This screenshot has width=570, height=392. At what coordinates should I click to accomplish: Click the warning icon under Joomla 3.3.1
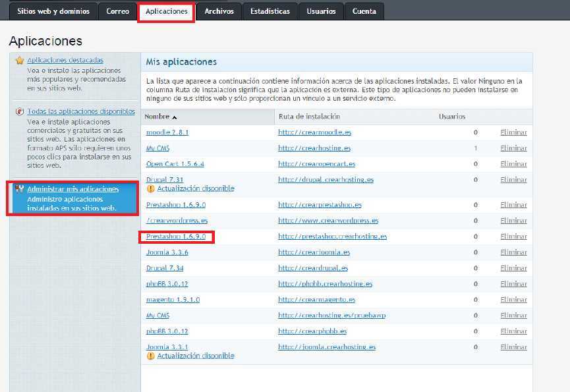tap(150, 355)
